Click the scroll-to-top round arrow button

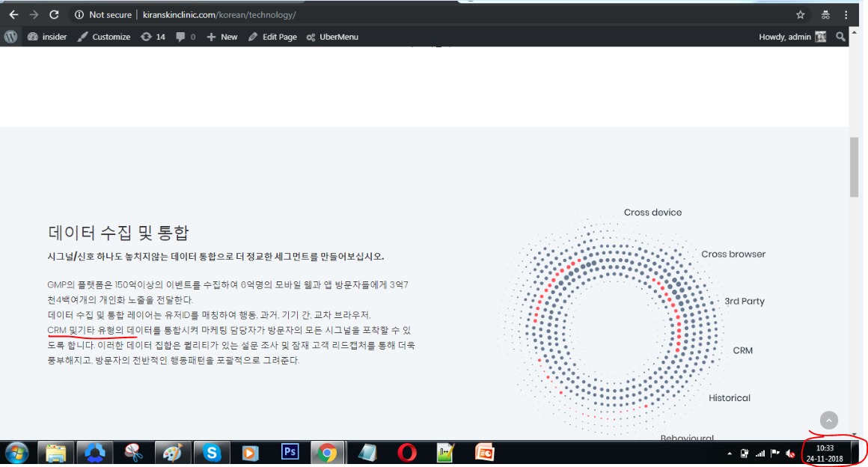point(828,421)
